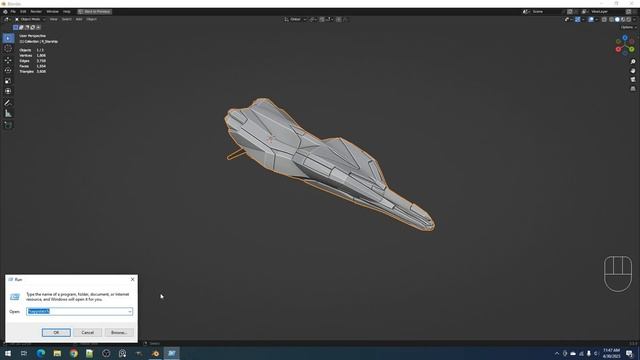Expand the Run dialog Open combo arrow

(130, 311)
